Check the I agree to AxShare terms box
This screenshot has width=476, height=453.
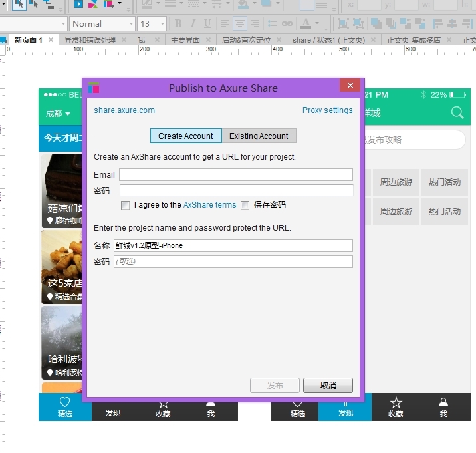[x=126, y=205]
